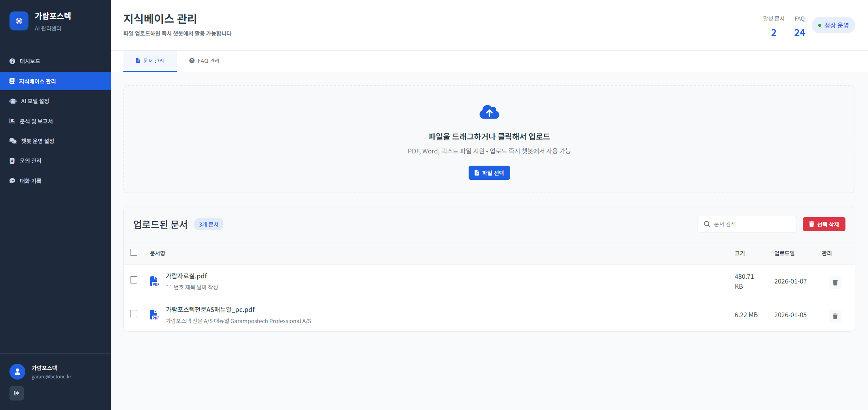Viewport: 868px width, 410px height.
Task: Click the red 선택 삭제 button
Action: [824, 224]
